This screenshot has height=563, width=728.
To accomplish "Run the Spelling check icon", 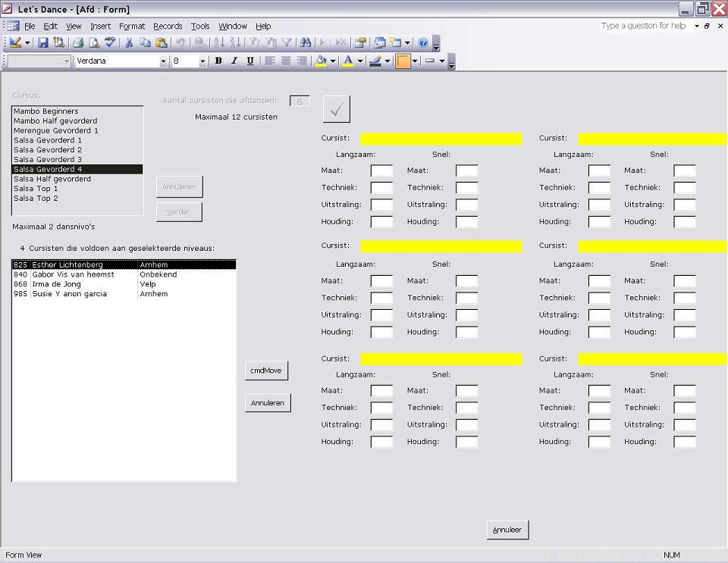I will [x=110, y=42].
